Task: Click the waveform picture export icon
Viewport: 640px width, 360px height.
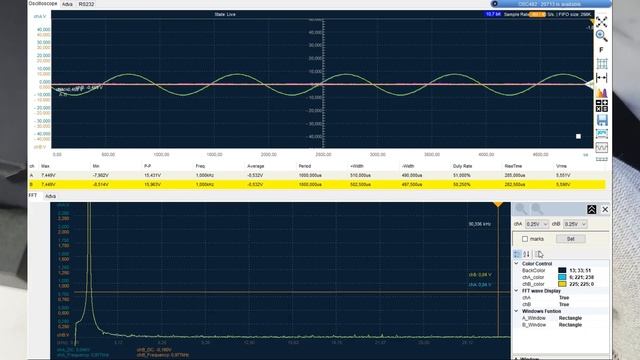Action: point(602,133)
